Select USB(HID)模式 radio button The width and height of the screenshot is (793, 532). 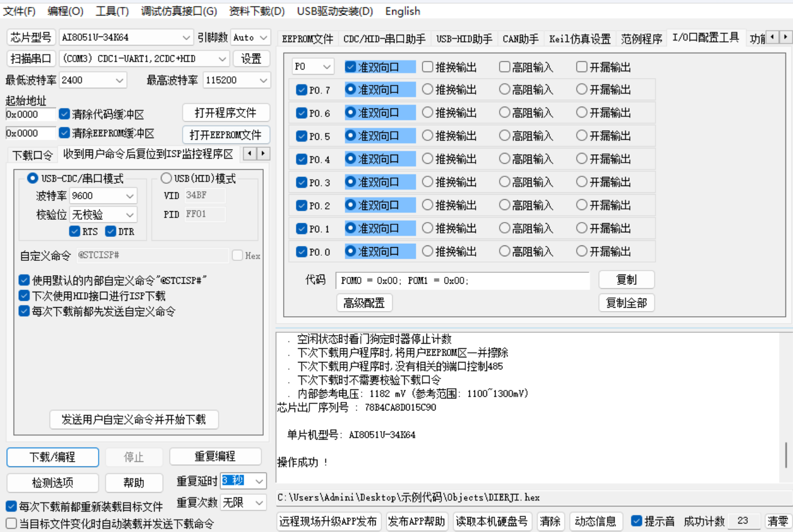(166, 179)
